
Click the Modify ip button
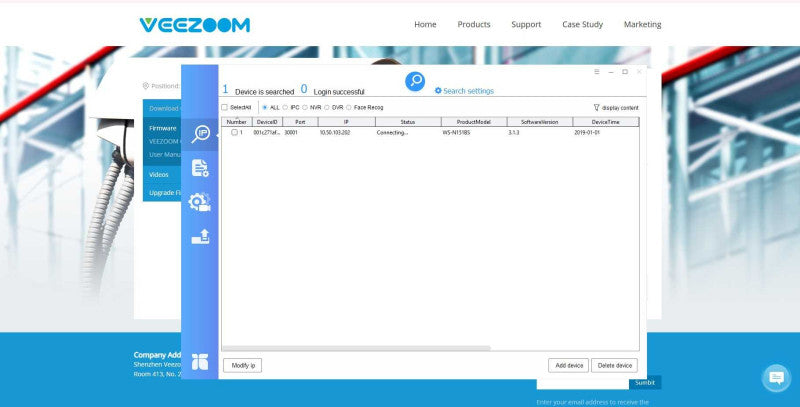pyautogui.click(x=242, y=366)
